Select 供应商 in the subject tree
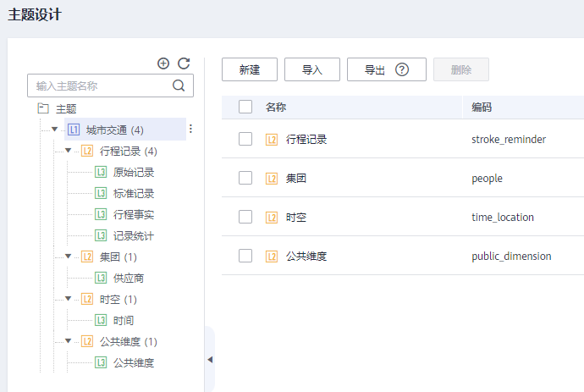Viewport: 584px width, 392px height. click(131, 279)
